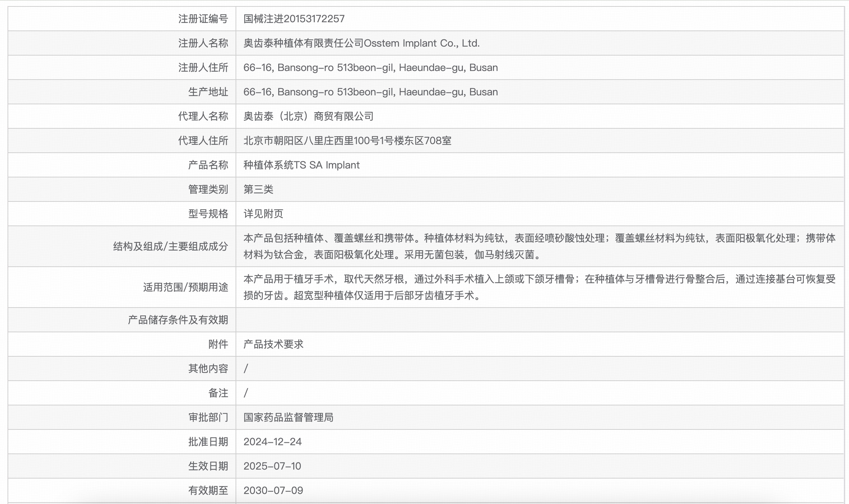
Task: Click product name 种植体系统TS SA Implant
Action: (x=301, y=165)
